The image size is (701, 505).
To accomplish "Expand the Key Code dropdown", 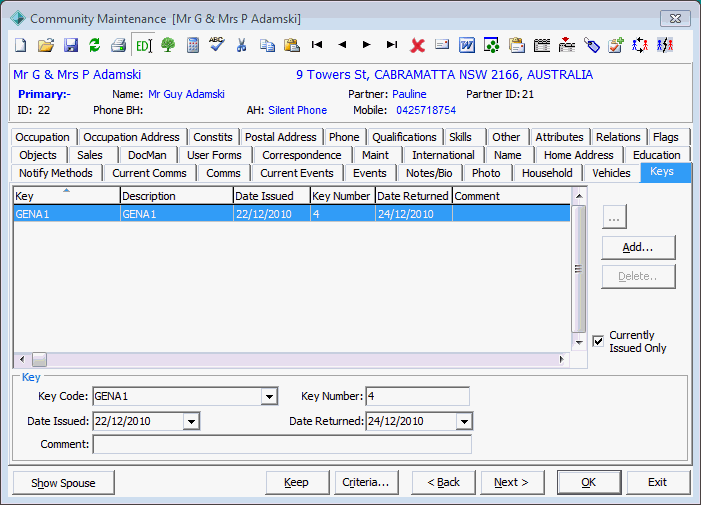I will click(269, 396).
